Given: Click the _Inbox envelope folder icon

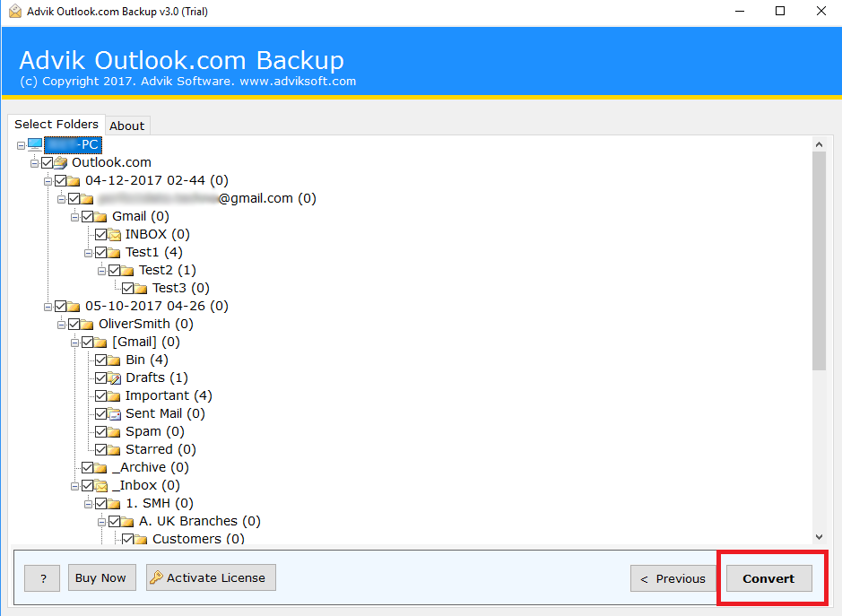Looking at the screenshot, I should pos(100,485).
